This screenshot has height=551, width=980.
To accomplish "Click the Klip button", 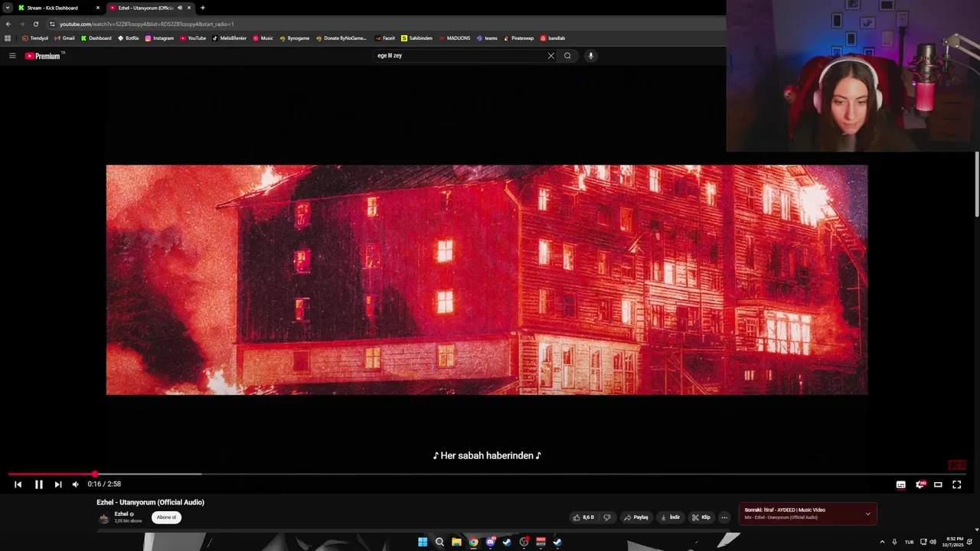I will click(701, 517).
